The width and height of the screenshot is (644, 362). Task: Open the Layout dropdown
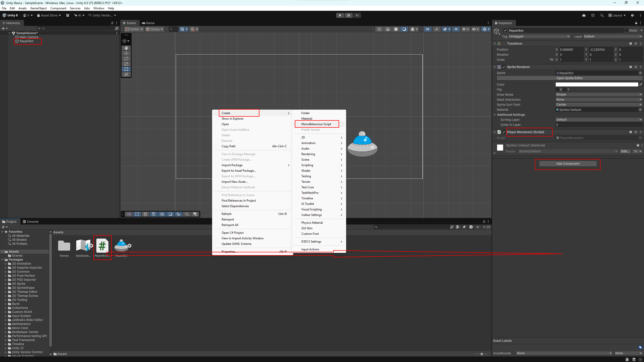[617, 15]
